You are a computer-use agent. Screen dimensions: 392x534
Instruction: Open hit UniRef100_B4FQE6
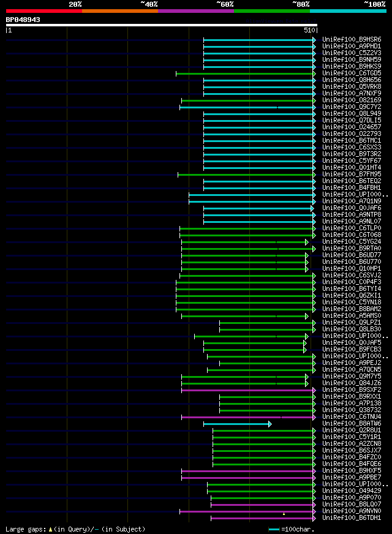coord(352,464)
